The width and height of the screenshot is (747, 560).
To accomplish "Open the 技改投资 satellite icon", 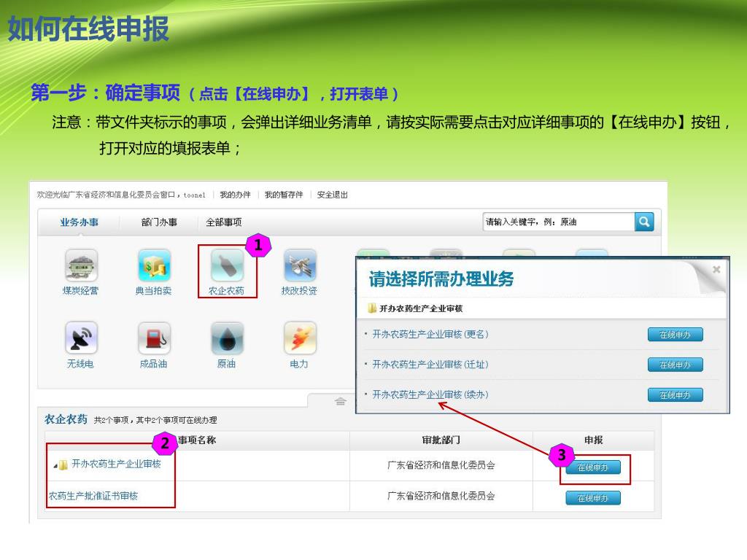I will pyautogui.click(x=300, y=265).
